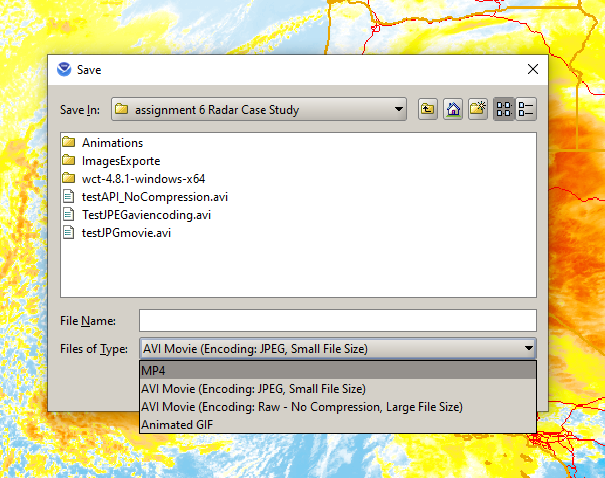Select file testJPGmovie.avi
The height and width of the screenshot is (478, 605).
[x=126, y=233]
